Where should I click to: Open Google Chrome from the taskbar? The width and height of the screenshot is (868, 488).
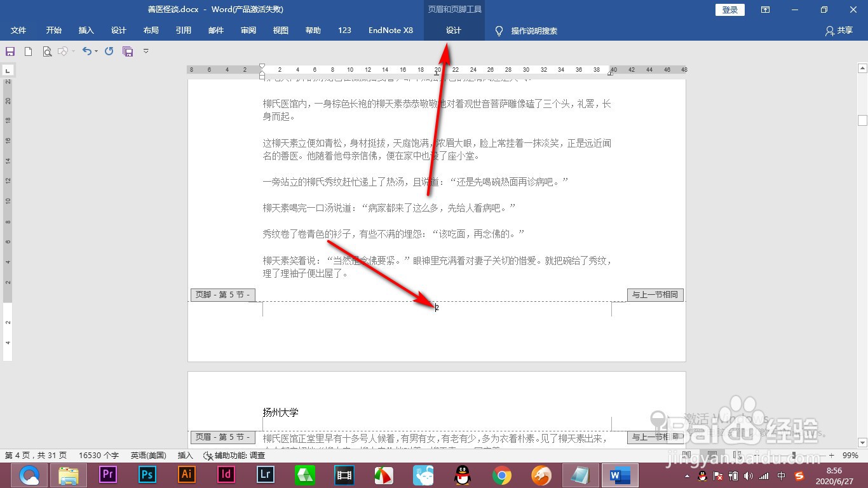pyautogui.click(x=502, y=475)
